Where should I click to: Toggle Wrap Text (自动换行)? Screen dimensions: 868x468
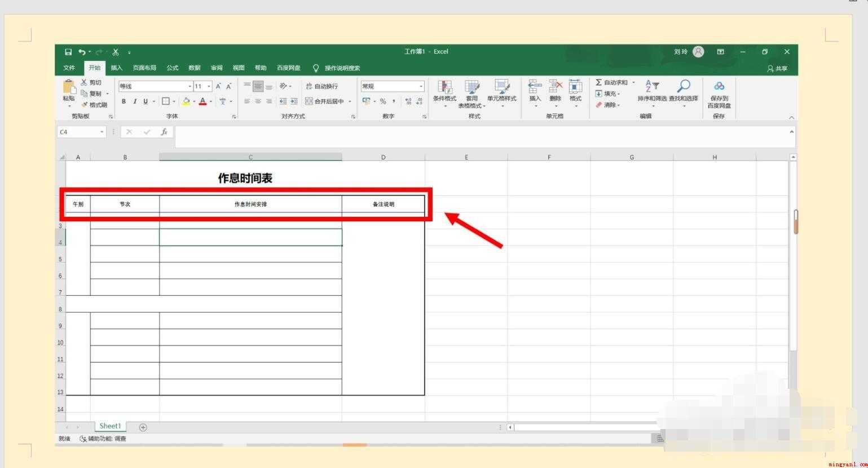click(x=321, y=86)
